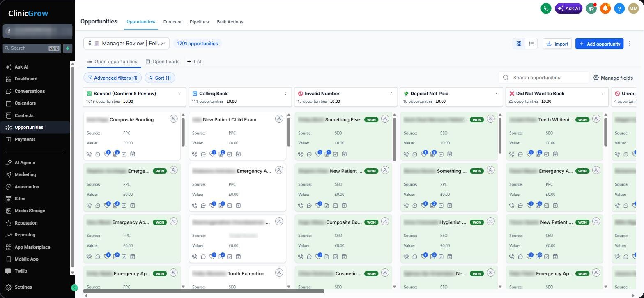Go to Dashboard in sidebar
The image size is (644, 298).
click(x=26, y=79)
